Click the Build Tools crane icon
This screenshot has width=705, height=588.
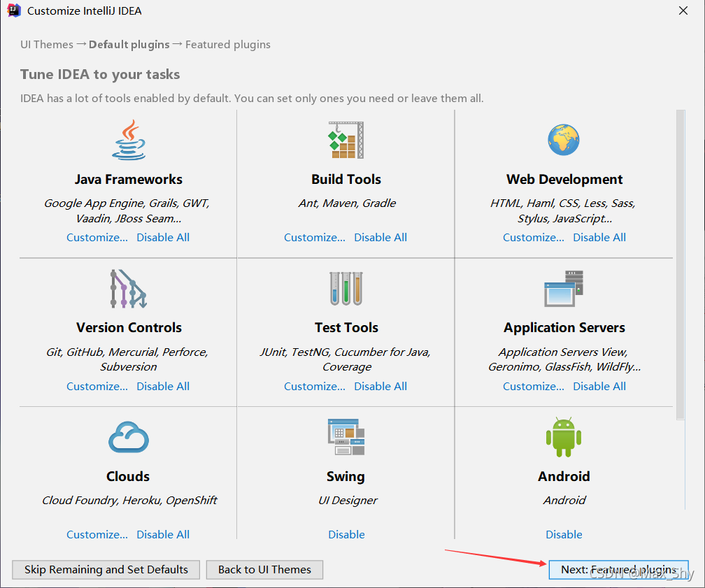[x=346, y=140]
